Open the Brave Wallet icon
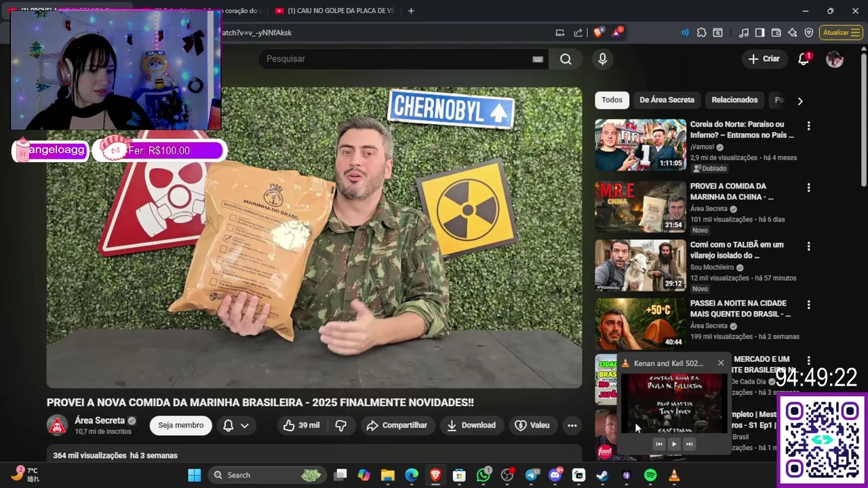 776,33
